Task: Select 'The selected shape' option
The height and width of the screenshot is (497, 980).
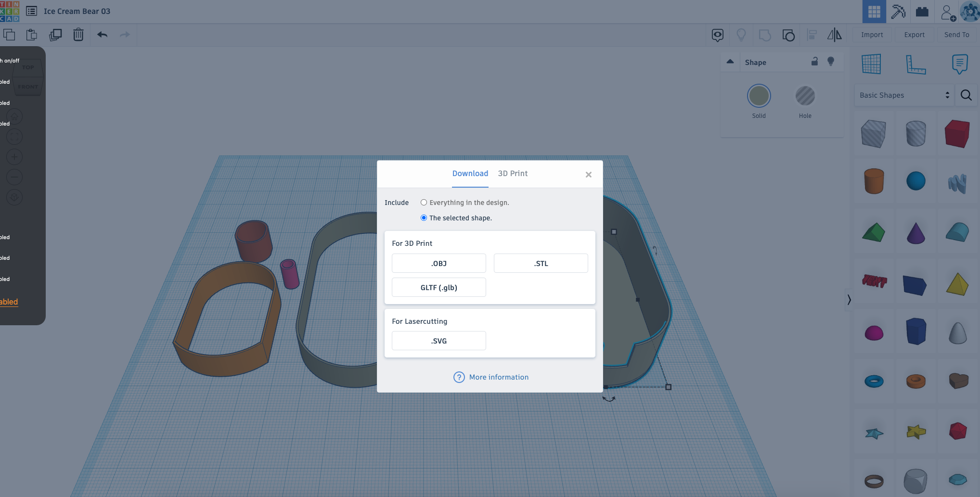Action: (424, 217)
